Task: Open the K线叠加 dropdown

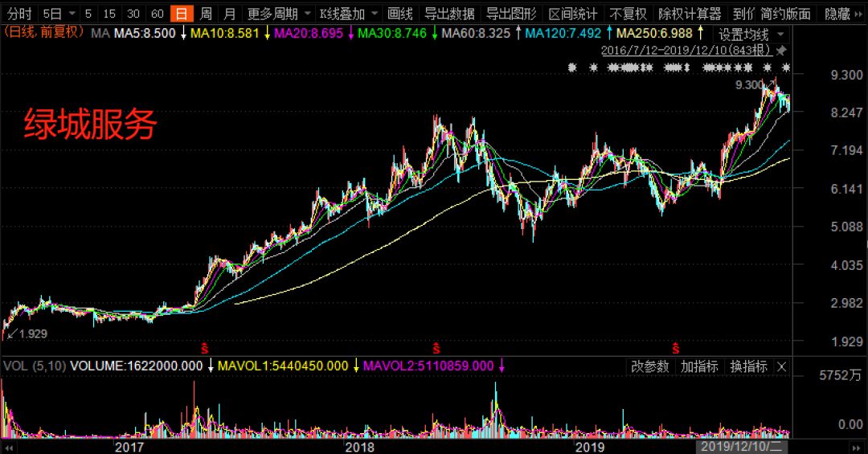Action: (x=348, y=14)
